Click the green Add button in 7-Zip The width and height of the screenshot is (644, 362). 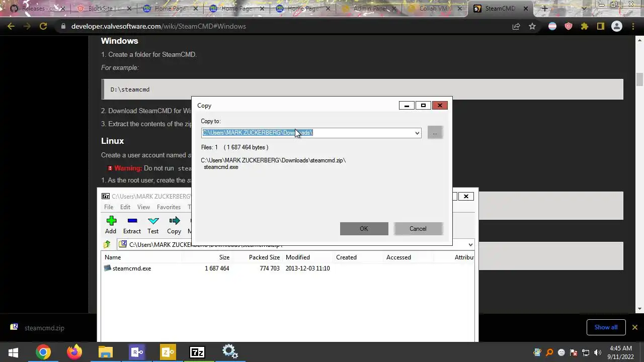(111, 225)
